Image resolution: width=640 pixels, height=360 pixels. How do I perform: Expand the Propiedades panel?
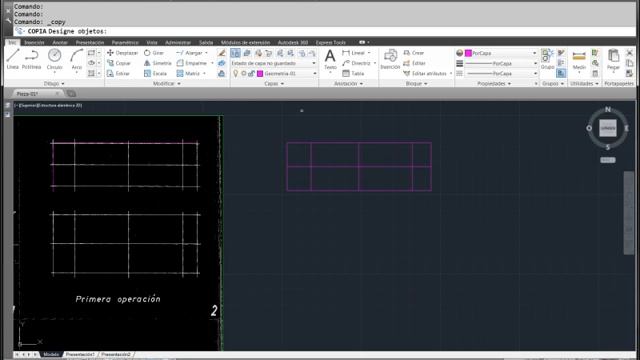click(x=494, y=83)
